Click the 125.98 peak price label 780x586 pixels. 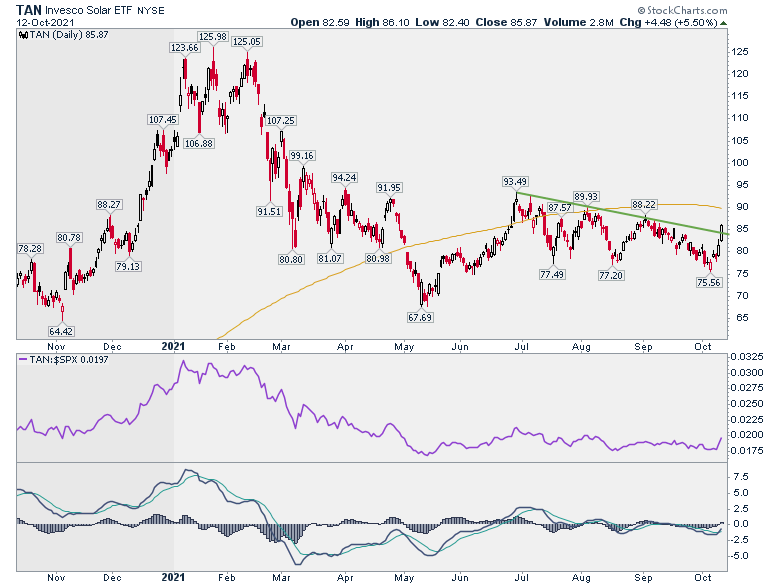(212, 36)
